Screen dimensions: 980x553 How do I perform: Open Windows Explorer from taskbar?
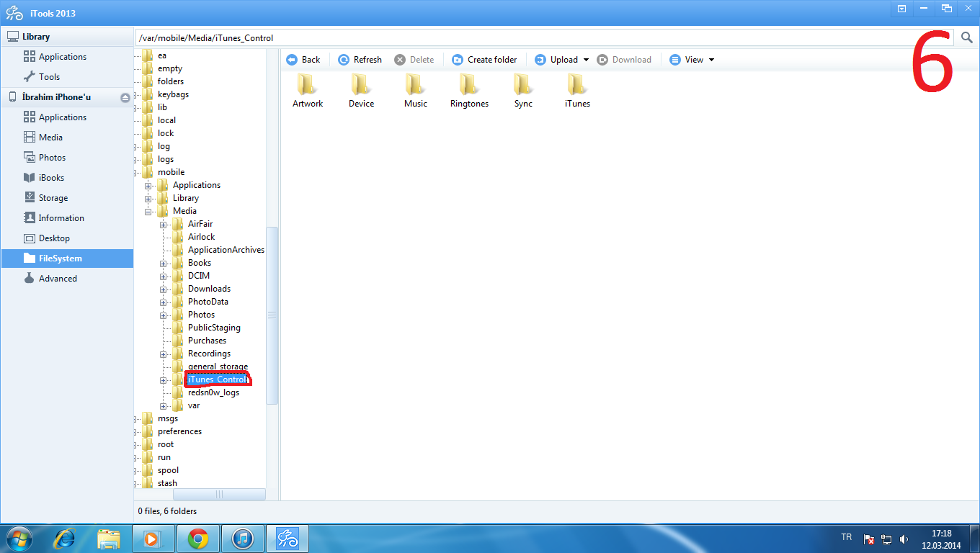tap(109, 539)
